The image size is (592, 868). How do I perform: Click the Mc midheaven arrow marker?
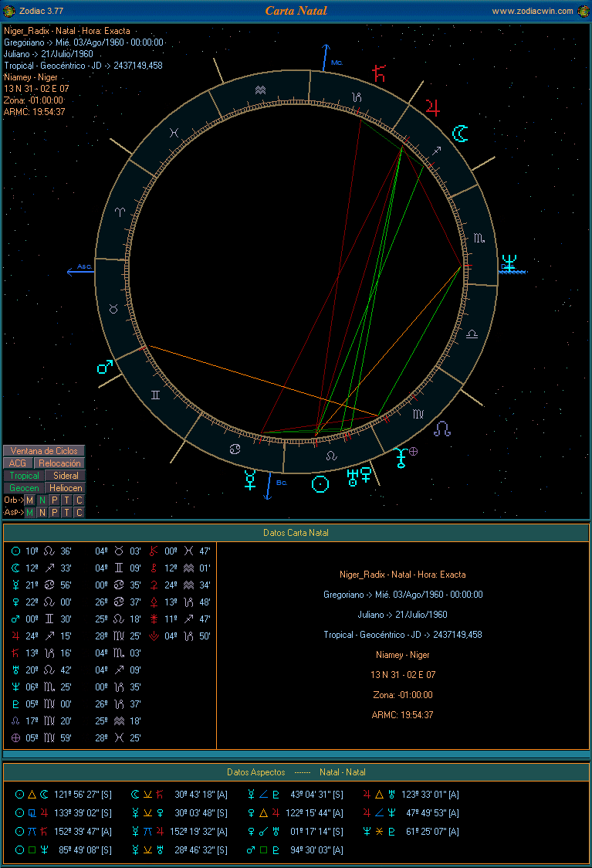coord(326,57)
